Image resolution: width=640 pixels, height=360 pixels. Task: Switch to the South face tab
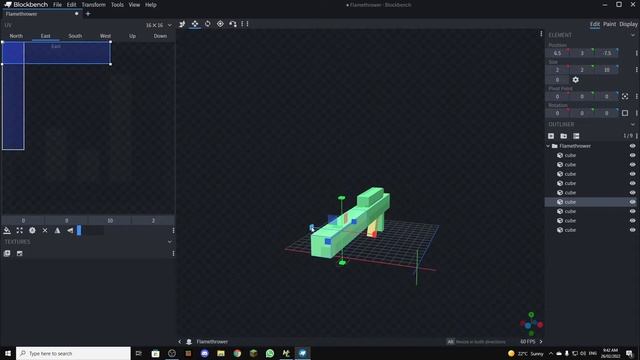[x=75, y=36]
